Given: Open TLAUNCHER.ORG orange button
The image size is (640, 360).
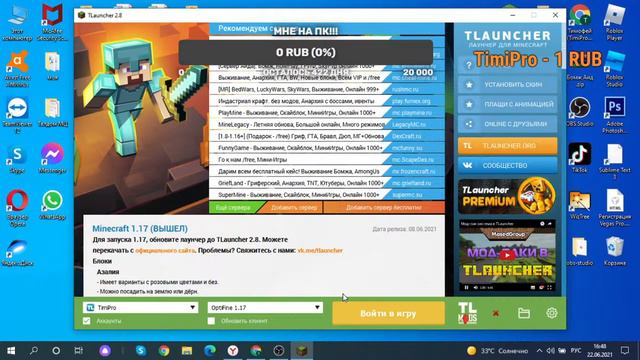Looking at the screenshot, I should [507, 146].
